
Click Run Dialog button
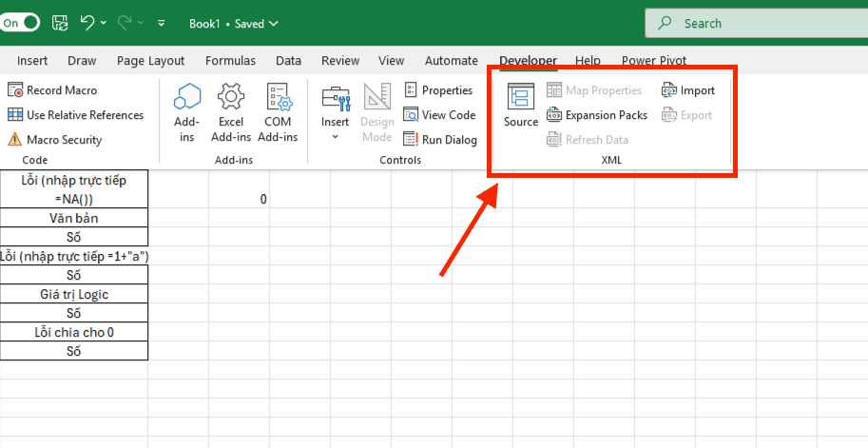(x=439, y=140)
